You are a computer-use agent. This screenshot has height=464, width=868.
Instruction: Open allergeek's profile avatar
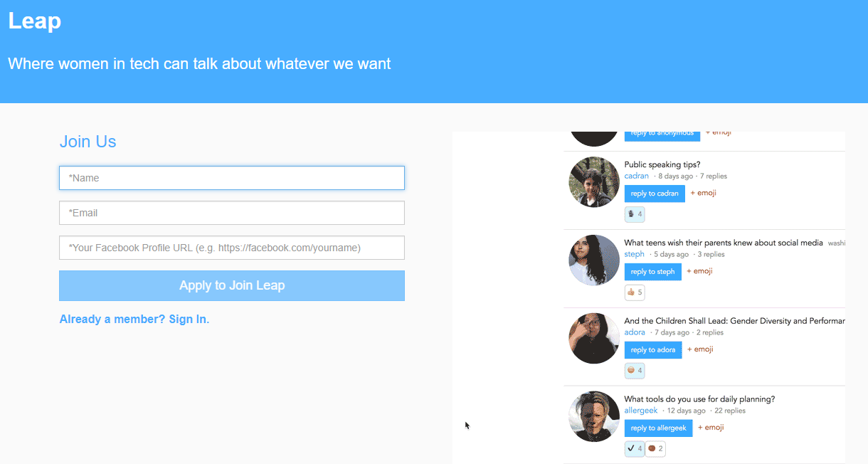[594, 417]
